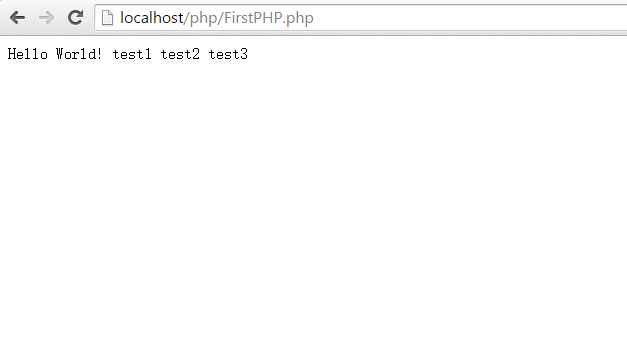627x364 pixels.
Task: Open page info via document icon
Action: click(x=107, y=18)
